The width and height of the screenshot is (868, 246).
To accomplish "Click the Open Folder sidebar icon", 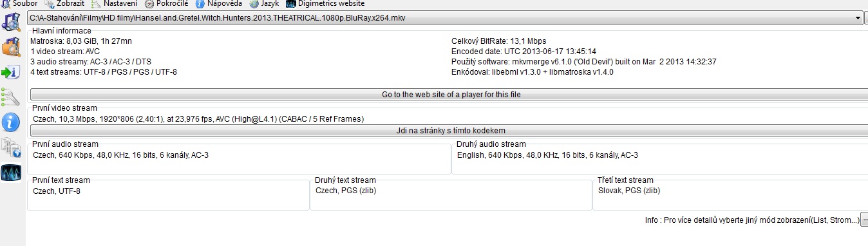I will tap(12, 47).
